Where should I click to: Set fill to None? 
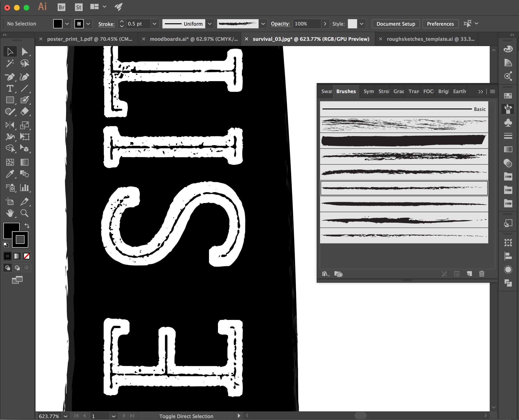tap(27, 256)
